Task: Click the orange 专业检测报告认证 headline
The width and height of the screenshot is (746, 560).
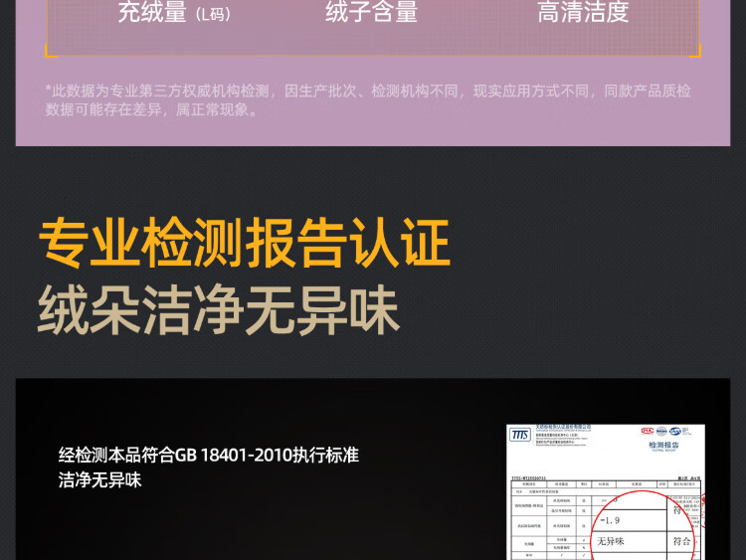Action: (245, 244)
